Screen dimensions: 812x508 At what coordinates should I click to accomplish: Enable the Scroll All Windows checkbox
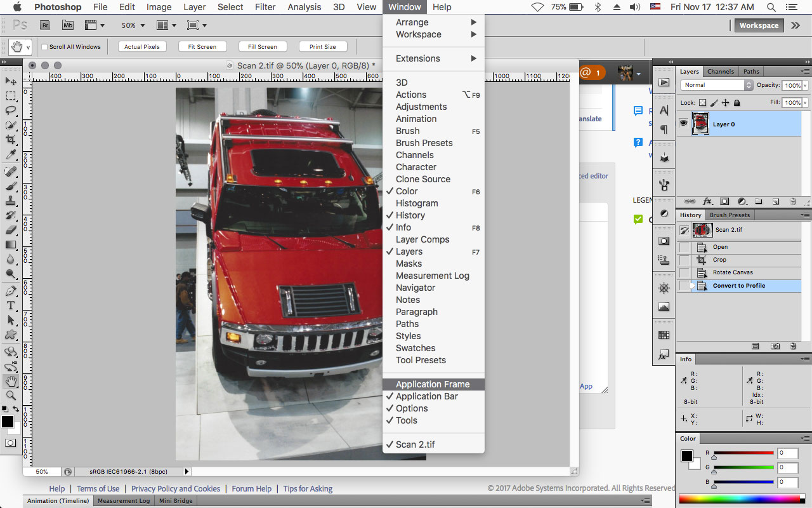[x=46, y=46]
